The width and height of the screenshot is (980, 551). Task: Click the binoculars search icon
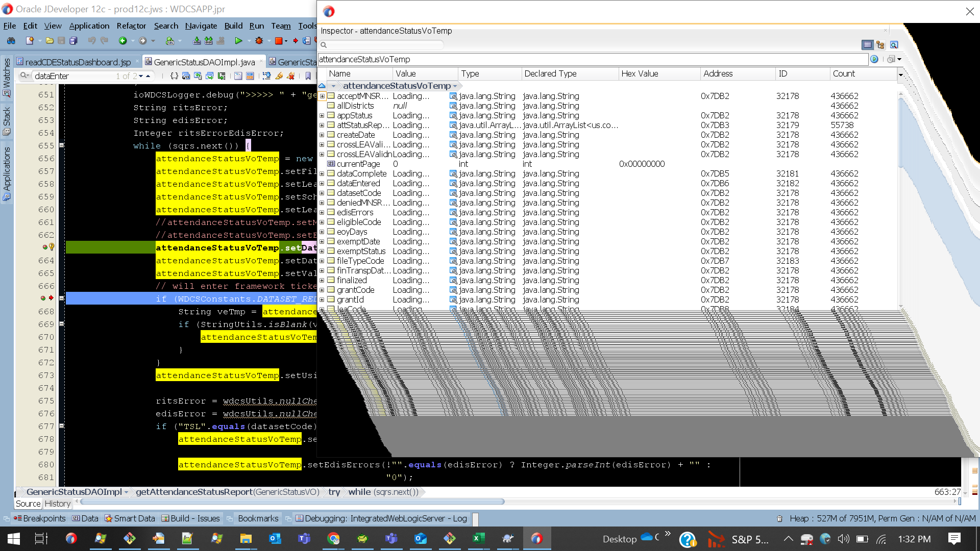(11, 41)
